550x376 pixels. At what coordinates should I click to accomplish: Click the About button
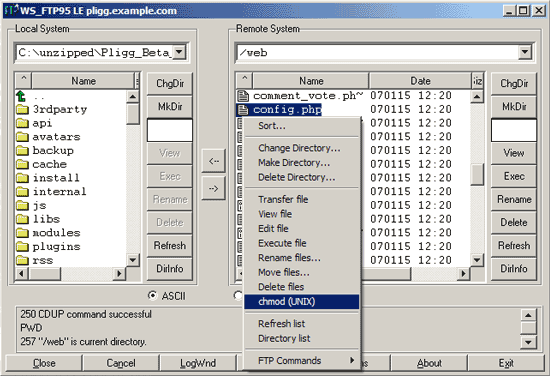(x=429, y=363)
